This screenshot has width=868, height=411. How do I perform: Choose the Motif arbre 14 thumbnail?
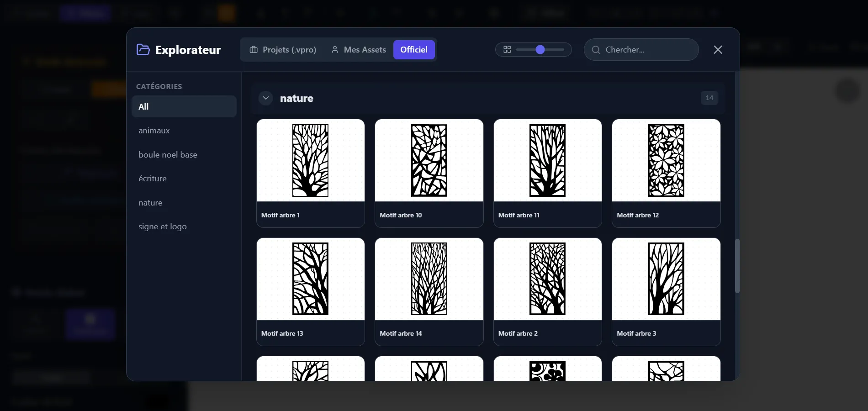click(x=429, y=279)
